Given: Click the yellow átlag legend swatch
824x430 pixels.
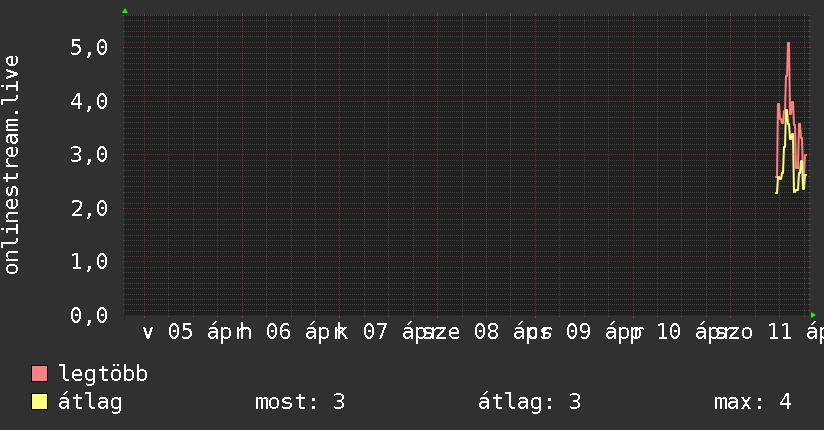Looking at the screenshot, I should pos(40,402).
